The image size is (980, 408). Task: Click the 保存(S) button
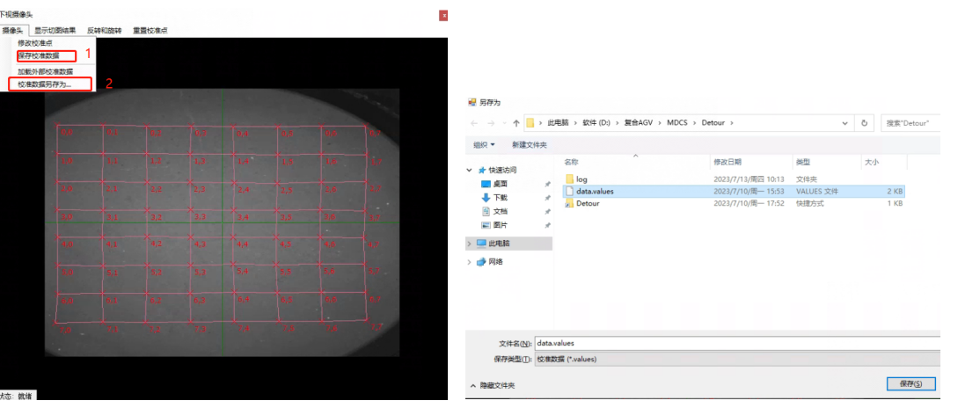(x=911, y=384)
